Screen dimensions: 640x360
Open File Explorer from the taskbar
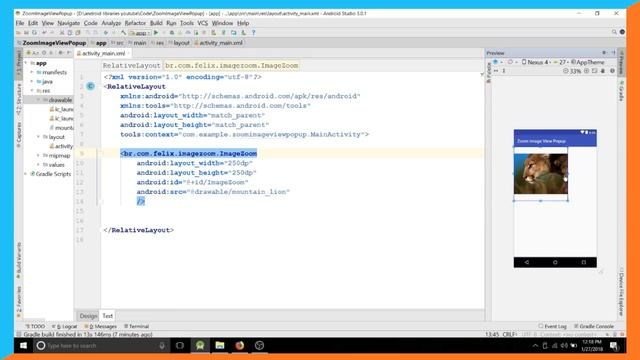click(220, 346)
